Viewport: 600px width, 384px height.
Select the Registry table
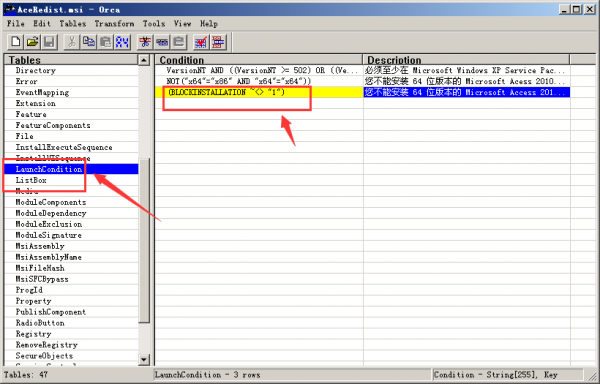(33, 334)
